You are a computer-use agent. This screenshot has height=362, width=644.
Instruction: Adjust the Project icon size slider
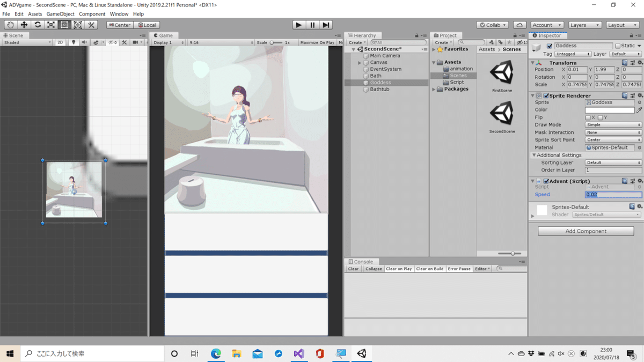[509, 253]
